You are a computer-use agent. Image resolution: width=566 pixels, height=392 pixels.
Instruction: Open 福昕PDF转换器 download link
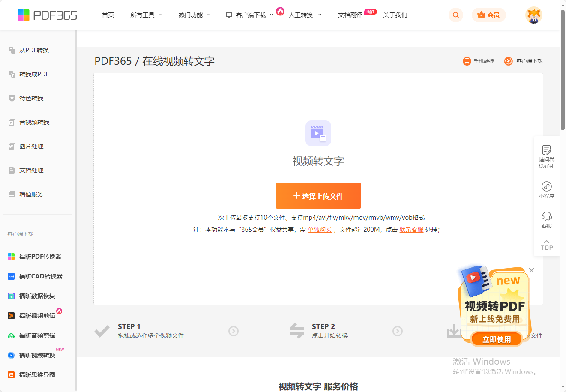pos(35,257)
